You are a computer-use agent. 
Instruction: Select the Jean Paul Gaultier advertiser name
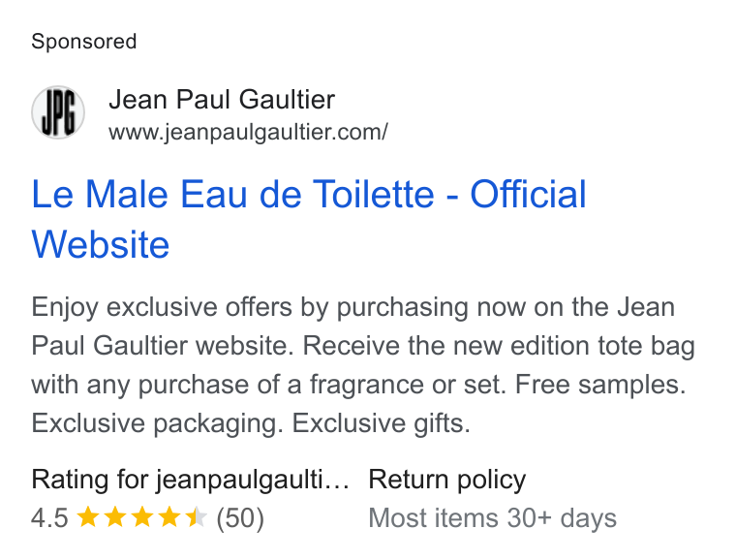click(x=222, y=100)
